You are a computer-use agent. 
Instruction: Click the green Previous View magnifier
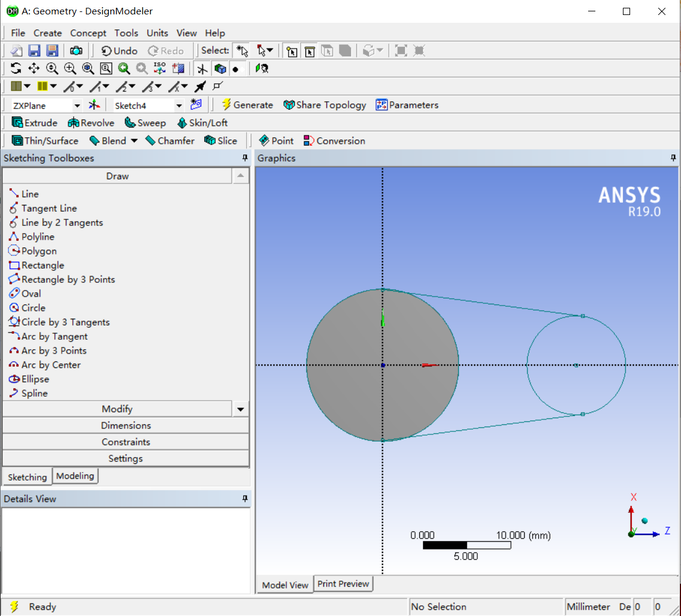point(124,68)
